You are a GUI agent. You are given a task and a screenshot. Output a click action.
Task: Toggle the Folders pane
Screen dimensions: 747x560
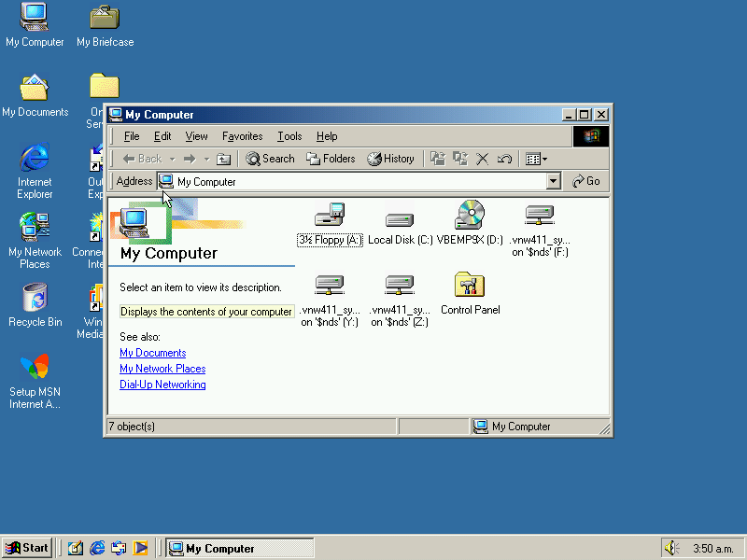click(x=331, y=159)
